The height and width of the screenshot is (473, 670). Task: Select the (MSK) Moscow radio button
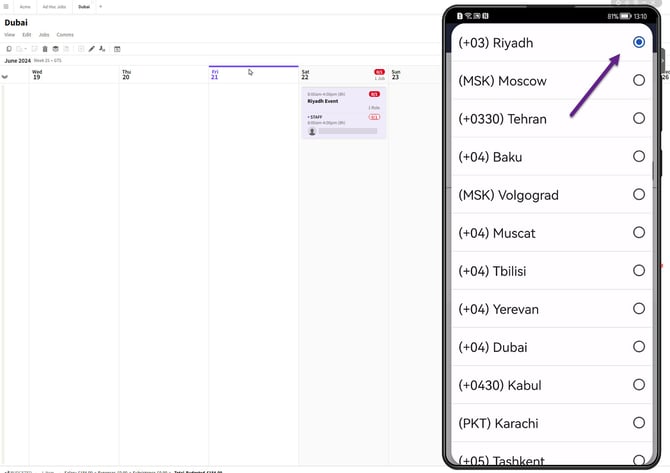639,80
